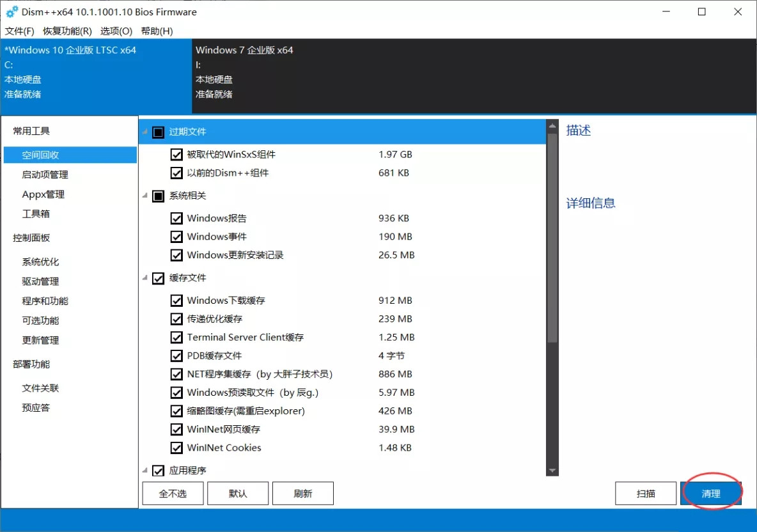The height and width of the screenshot is (532, 757).
Task: Open 文件关联 in the sidebar
Action: 40,388
